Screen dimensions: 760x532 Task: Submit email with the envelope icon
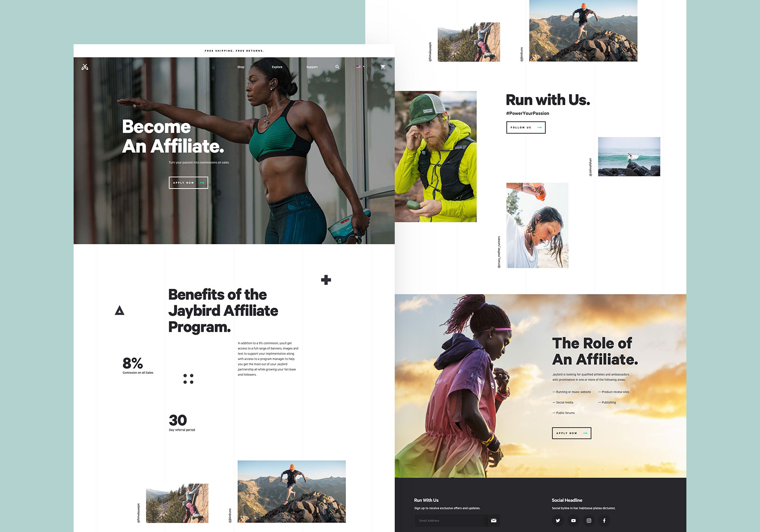click(x=494, y=521)
